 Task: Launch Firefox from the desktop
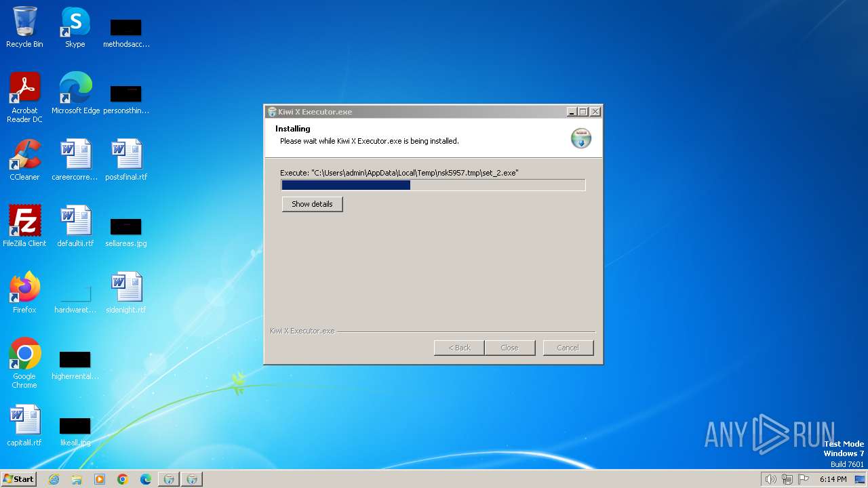24,292
